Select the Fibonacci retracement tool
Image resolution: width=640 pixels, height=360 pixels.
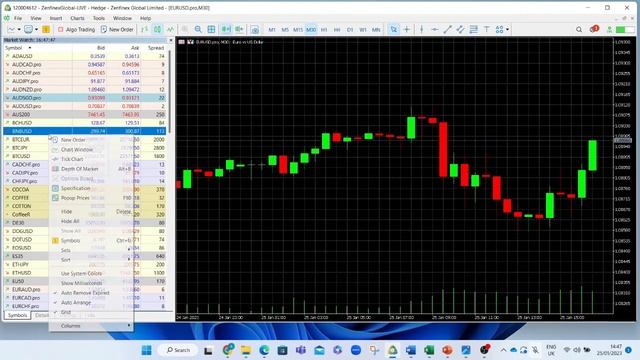tap(473, 29)
